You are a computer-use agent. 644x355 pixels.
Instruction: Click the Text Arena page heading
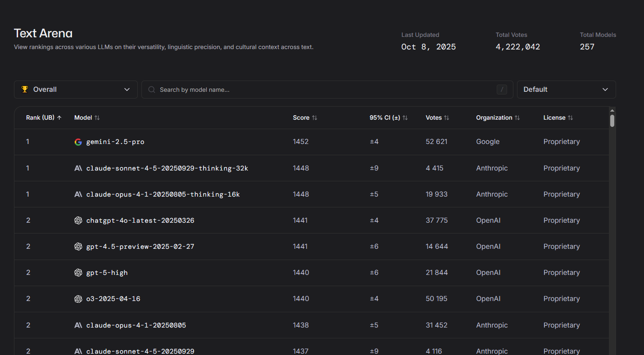[43, 33]
